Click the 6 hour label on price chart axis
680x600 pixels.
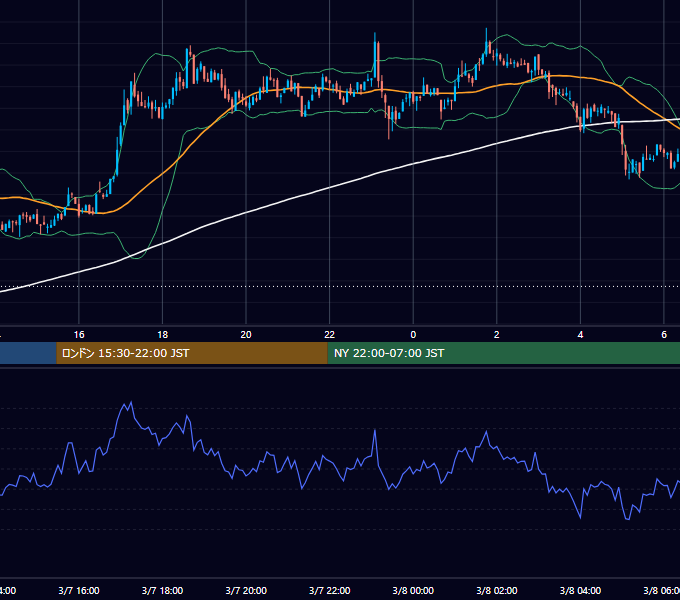coord(664,335)
